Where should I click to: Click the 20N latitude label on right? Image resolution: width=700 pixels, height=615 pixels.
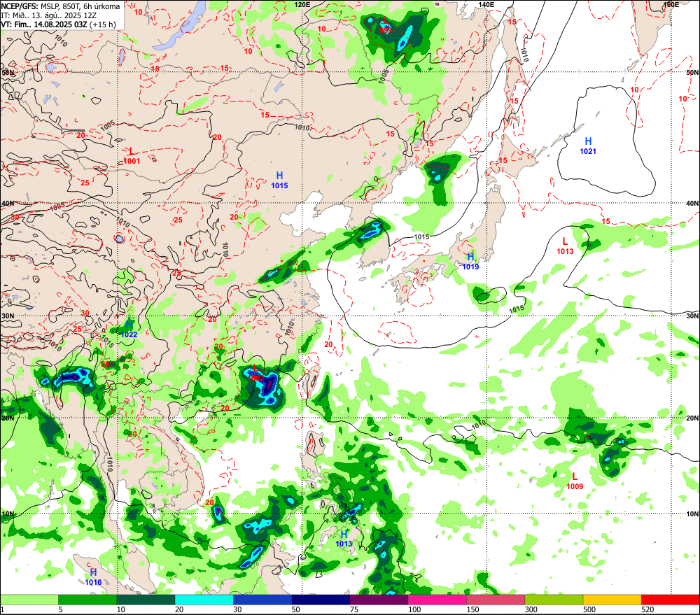point(692,418)
